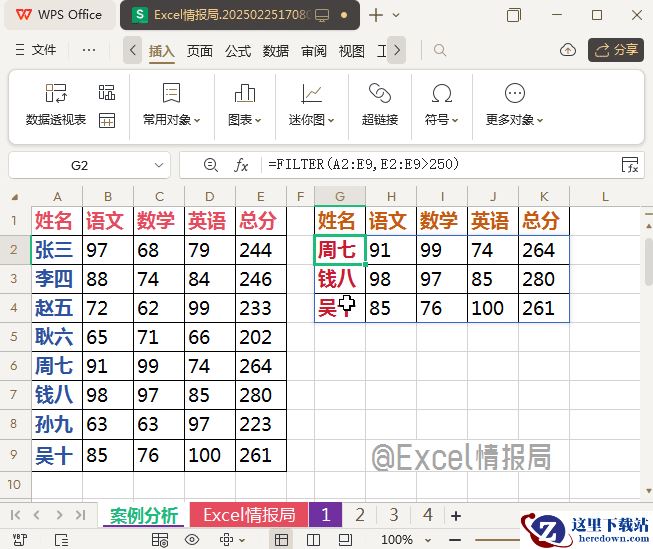Switch to the 数据 data tab
653x549 pixels.
[276, 51]
